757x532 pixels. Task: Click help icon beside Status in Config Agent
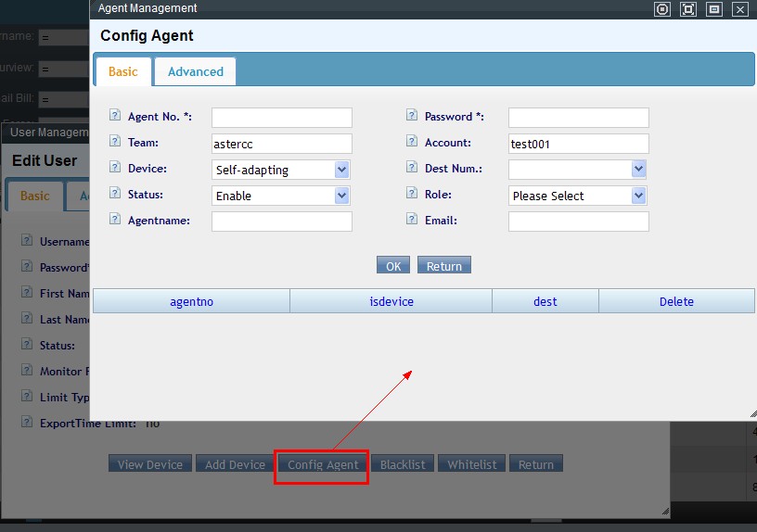tap(115, 193)
